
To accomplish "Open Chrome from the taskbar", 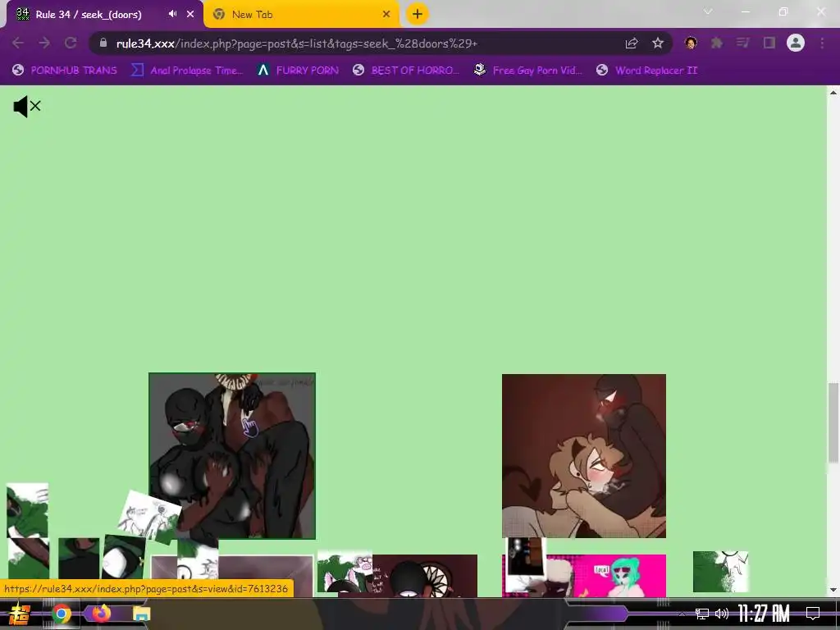I will tap(62, 614).
